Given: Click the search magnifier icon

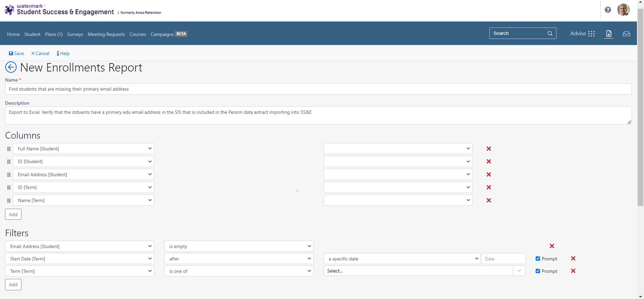Looking at the screenshot, I should [x=550, y=33].
